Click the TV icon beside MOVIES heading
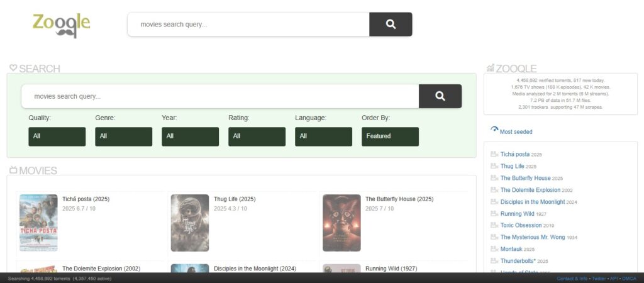This screenshot has height=283, width=644. coord(13,170)
